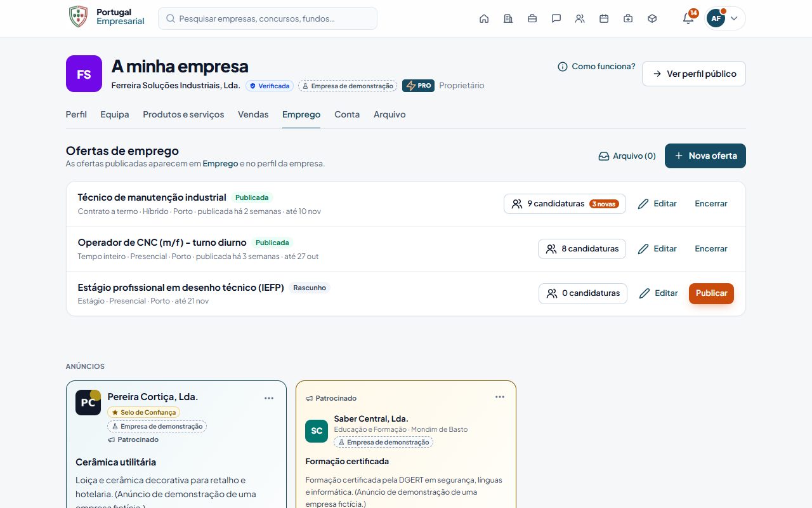Switch to the Equipa tab
Screen dimensions: 812x508
click(x=115, y=114)
